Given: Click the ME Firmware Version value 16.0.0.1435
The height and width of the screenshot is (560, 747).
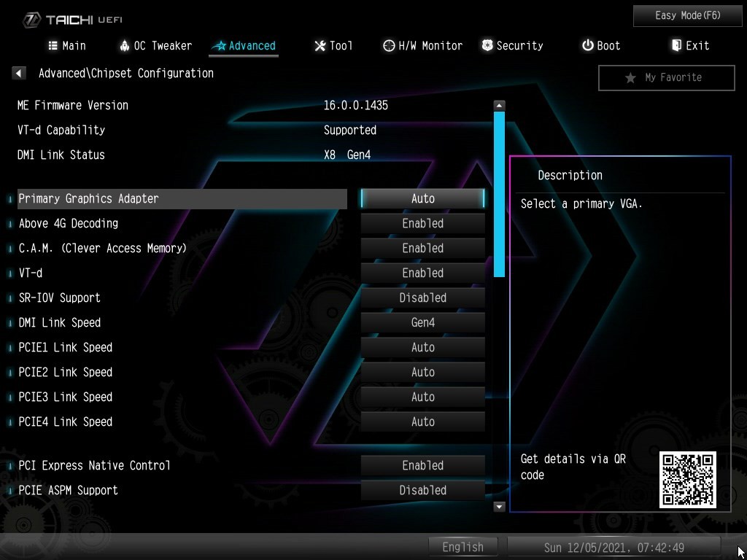Looking at the screenshot, I should (x=356, y=105).
